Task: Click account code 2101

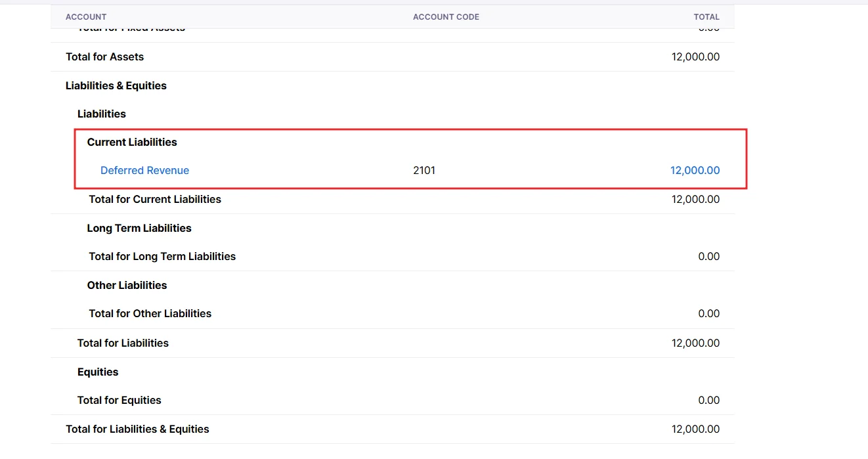Action: 424,171
